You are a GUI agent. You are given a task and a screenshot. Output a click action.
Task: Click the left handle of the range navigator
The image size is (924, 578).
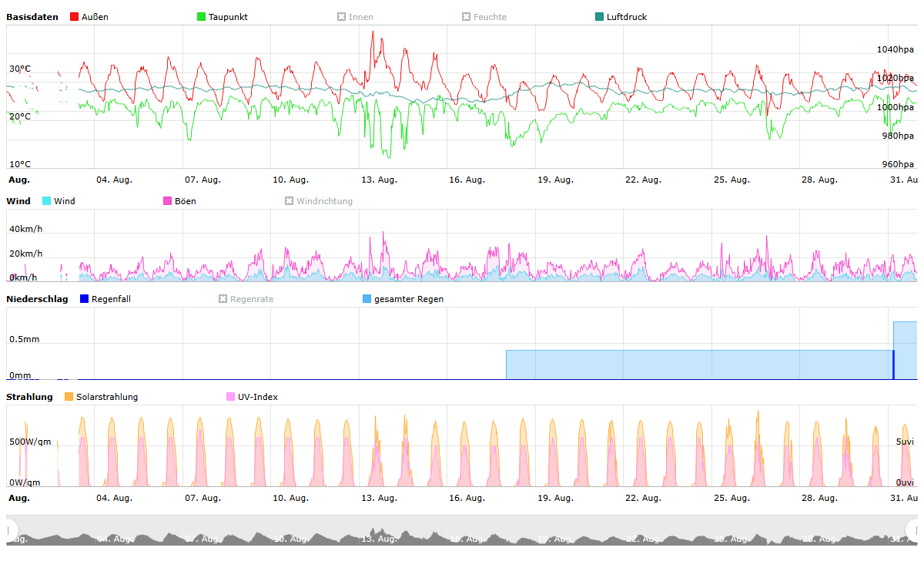pyautogui.click(x=11, y=529)
